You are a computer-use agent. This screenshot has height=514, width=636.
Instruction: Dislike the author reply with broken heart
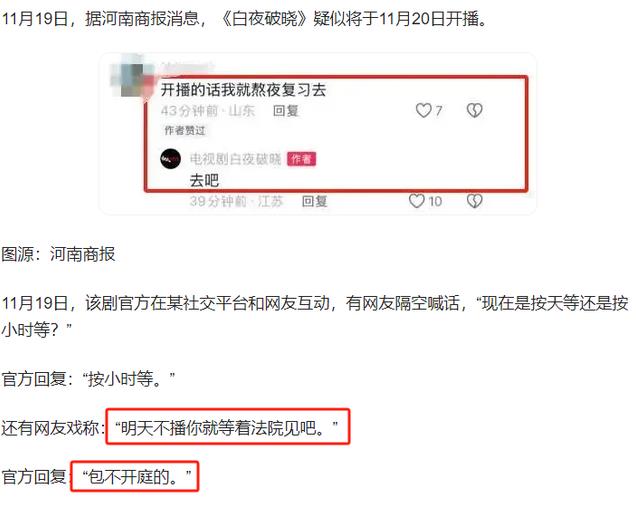474,201
